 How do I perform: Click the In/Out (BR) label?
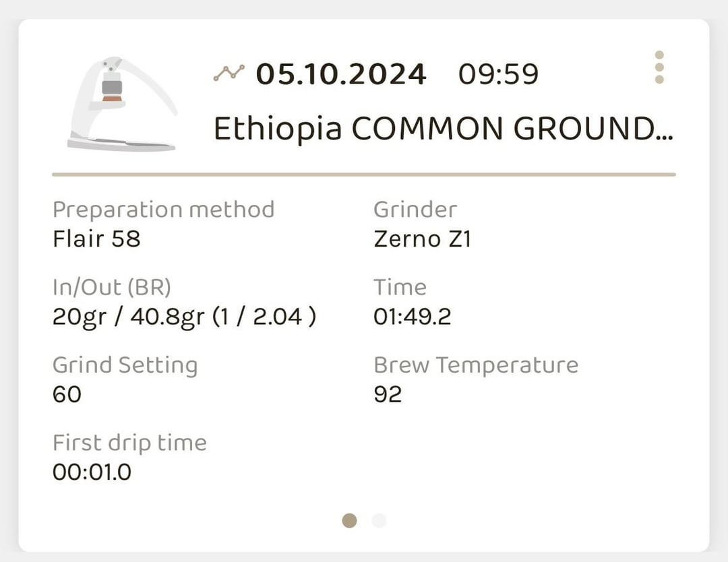pos(112,287)
